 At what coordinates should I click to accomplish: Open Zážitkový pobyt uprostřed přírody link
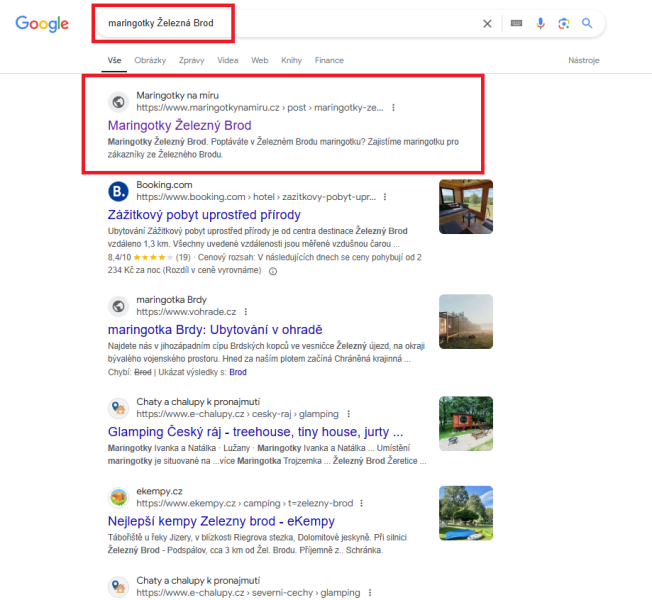[204, 215]
